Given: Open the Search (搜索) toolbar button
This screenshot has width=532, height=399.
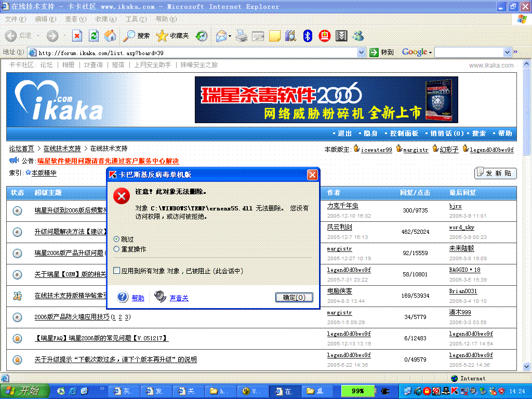Looking at the screenshot, I should [x=136, y=36].
